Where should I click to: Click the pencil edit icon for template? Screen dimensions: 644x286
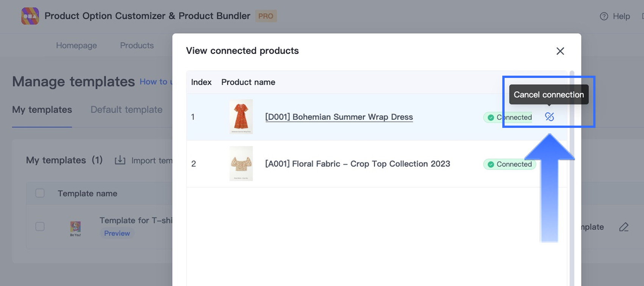point(624,227)
